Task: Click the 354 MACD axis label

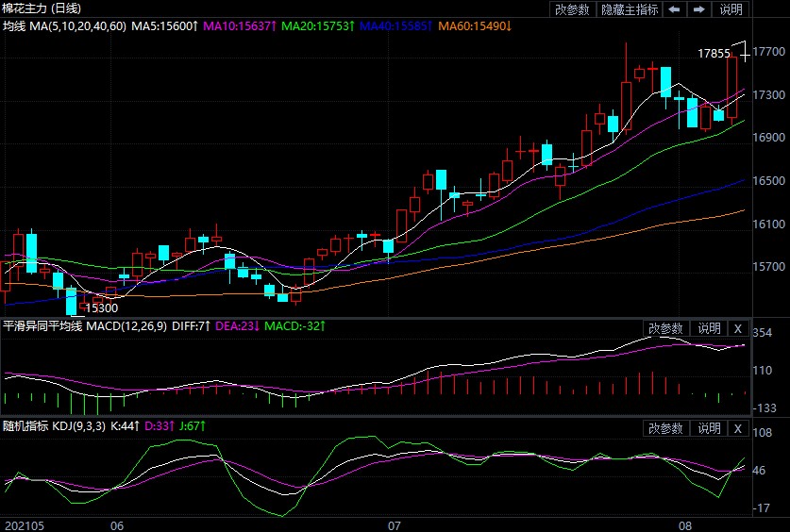Action: click(x=763, y=333)
